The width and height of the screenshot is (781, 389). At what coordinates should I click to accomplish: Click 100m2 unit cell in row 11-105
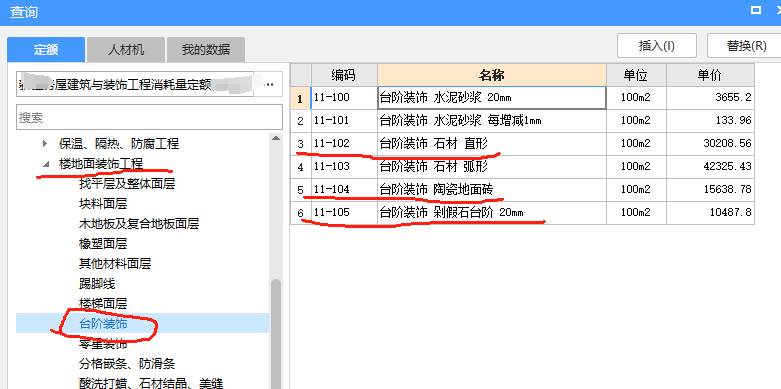coord(636,213)
